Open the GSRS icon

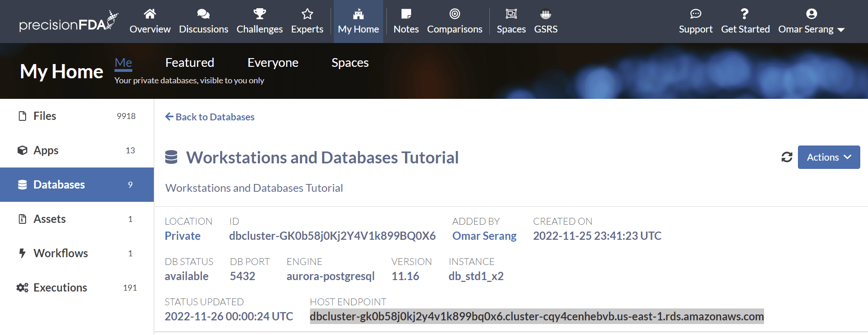[x=545, y=14]
